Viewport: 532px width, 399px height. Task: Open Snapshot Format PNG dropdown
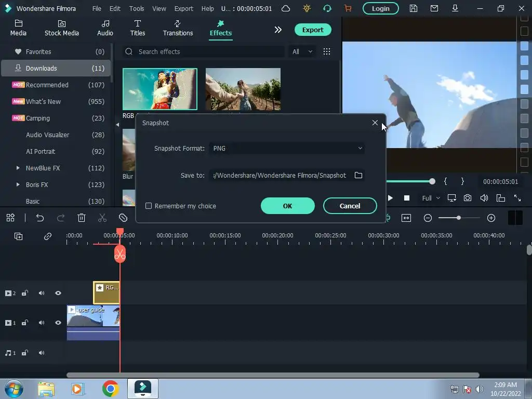287,148
